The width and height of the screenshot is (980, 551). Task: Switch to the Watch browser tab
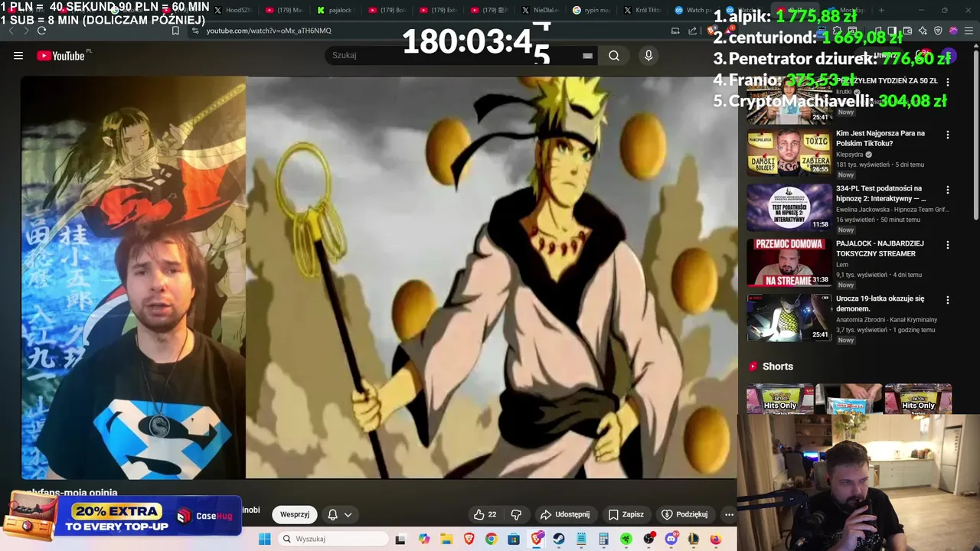[694, 10]
